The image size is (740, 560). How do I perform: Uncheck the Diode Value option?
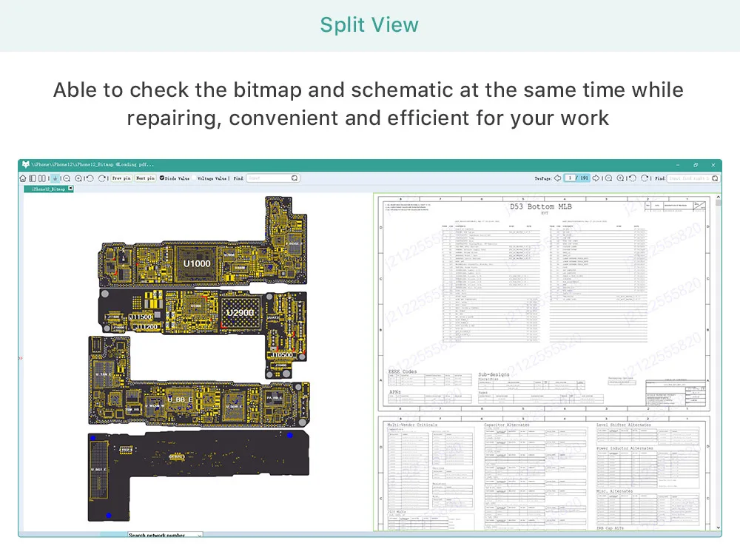(162, 178)
